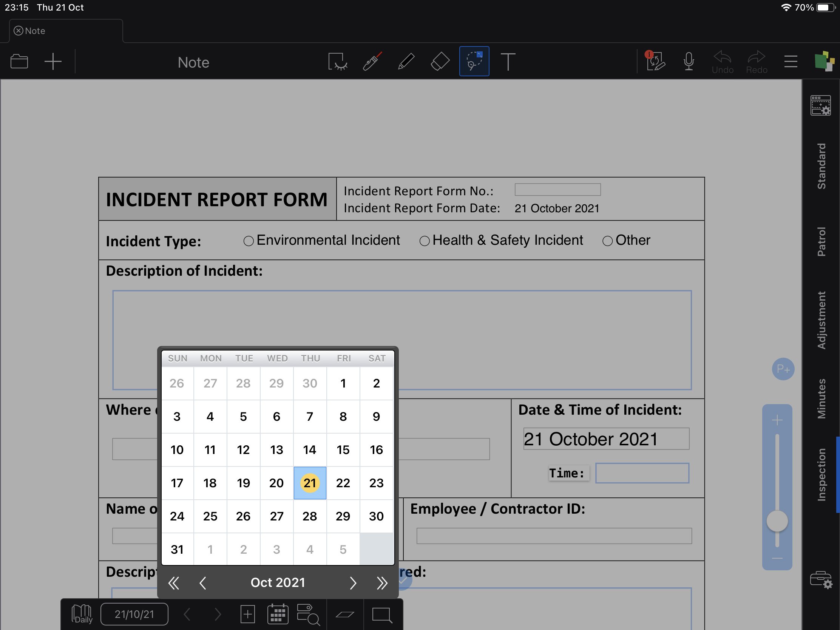Click the battery indicator in status bar

(x=826, y=8)
